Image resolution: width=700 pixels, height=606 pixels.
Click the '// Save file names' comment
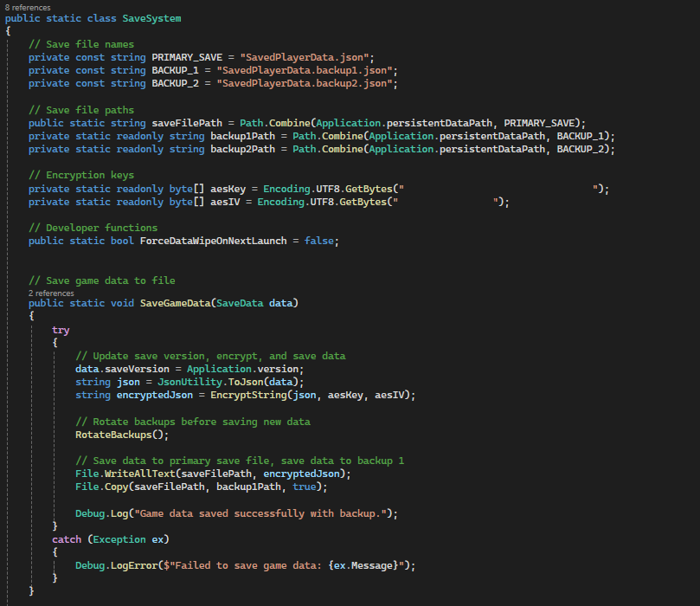pyautogui.click(x=81, y=44)
